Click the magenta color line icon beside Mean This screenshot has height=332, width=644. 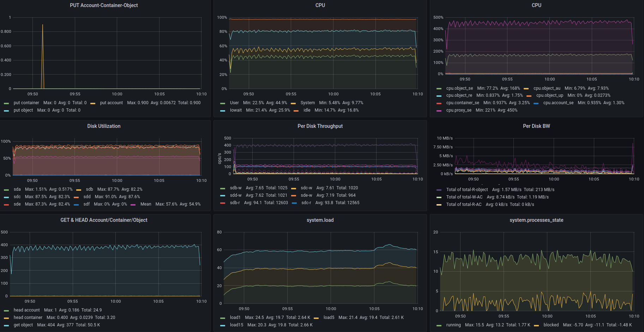tap(133, 204)
